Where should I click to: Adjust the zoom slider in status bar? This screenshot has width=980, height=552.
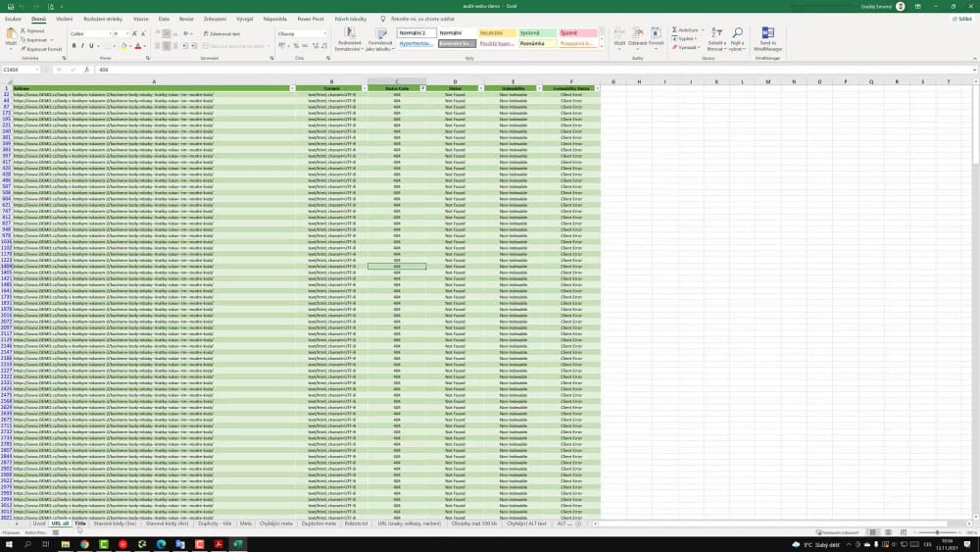pyautogui.click(x=937, y=532)
